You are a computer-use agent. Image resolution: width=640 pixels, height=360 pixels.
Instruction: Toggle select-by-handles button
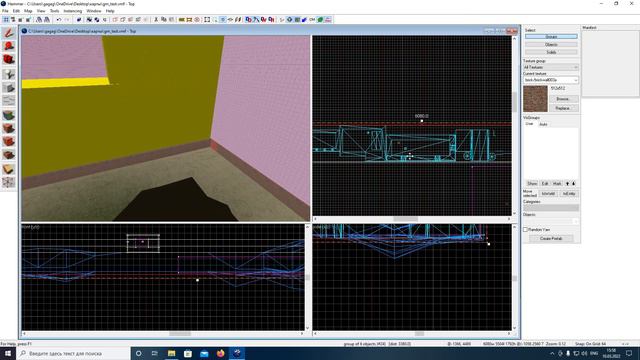(207, 20)
